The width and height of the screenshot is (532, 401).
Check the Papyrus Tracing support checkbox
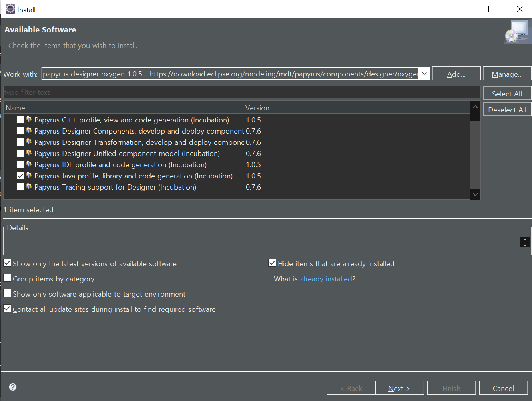coord(20,187)
